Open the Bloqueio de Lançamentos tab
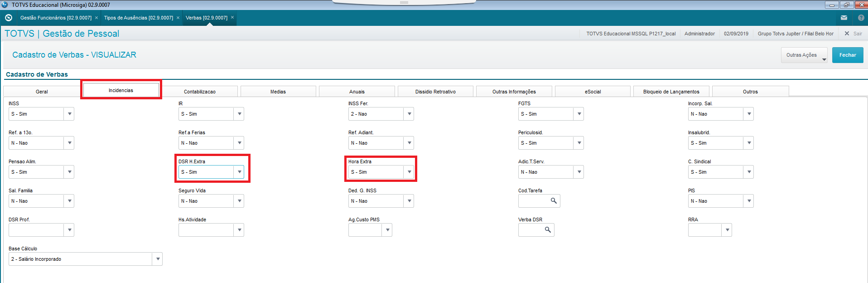The image size is (868, 283). (671, 92)
